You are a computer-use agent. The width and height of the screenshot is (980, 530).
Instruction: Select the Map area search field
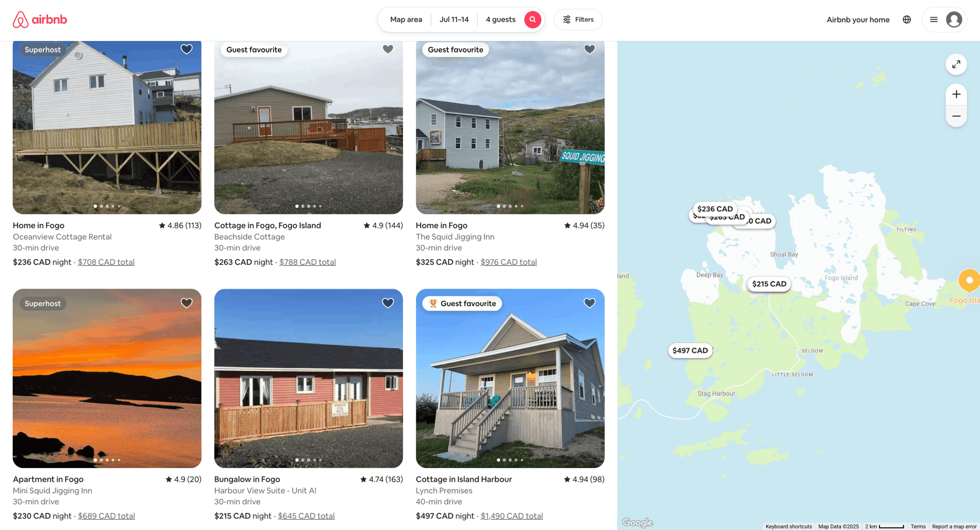tap(406, 20)
